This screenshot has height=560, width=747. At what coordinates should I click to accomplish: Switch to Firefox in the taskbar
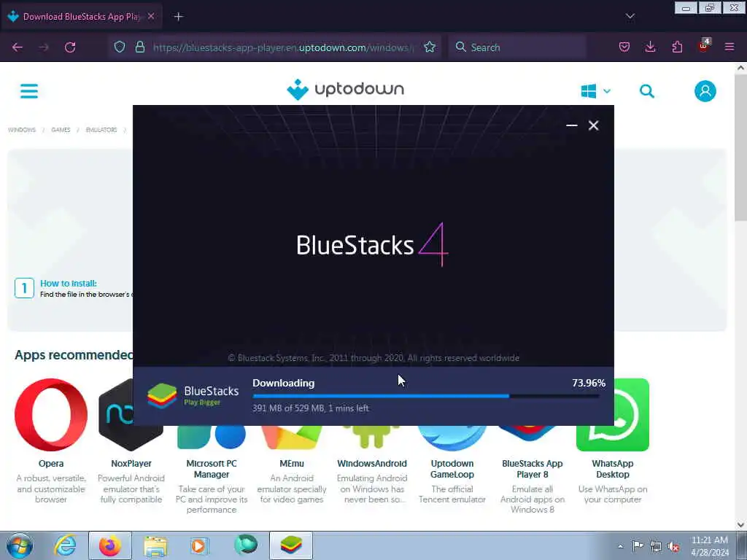click(110, 545)
